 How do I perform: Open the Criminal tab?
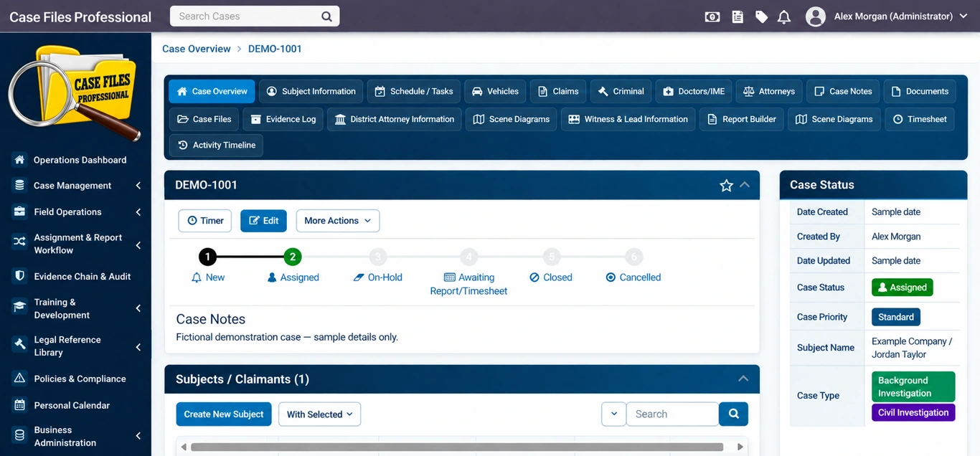pos(621,91)
